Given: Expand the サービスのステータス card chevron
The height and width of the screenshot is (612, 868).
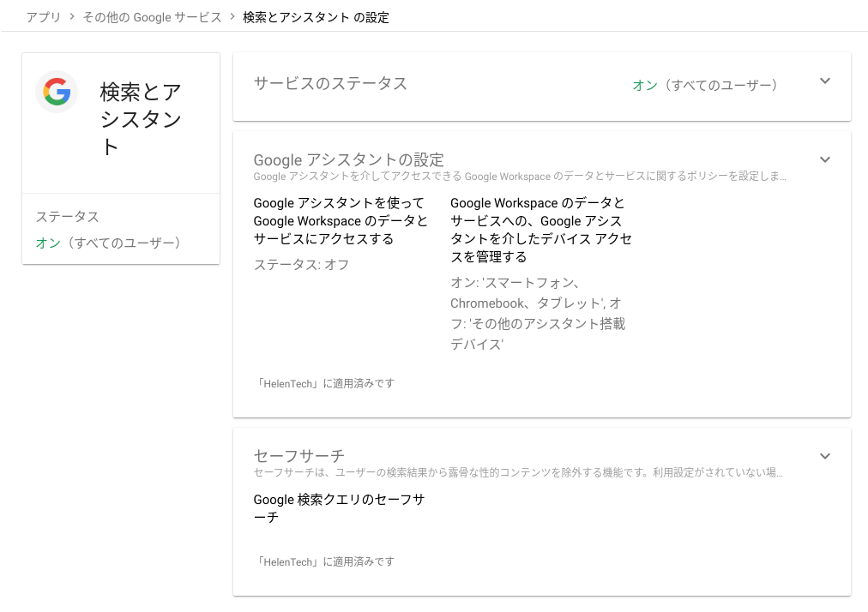Looking at the screenshot, I should click(x=824, y=80).
